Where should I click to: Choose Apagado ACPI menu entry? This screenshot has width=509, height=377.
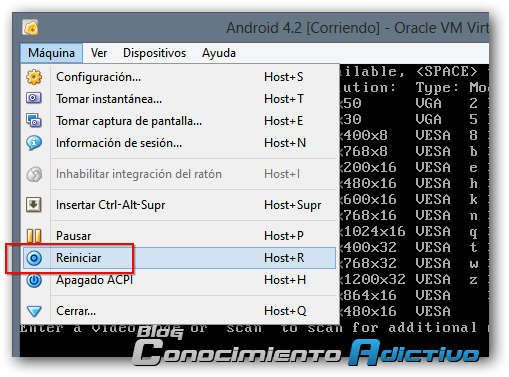tap(179, 280)
